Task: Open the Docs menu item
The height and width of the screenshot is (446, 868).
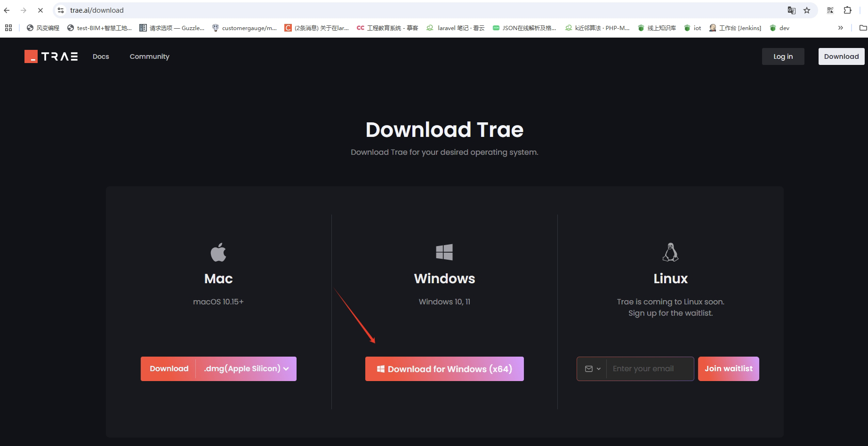Action: point(101,56)
